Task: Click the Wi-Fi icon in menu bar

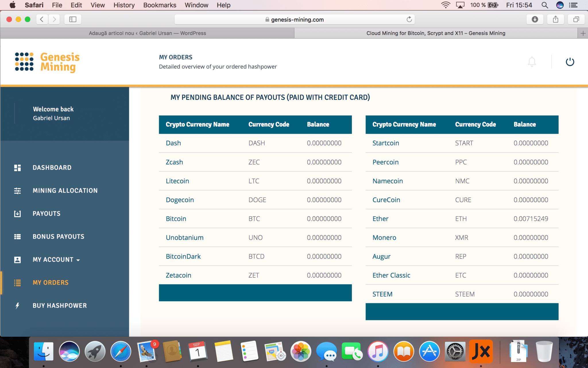Action: (x=445, y=5)
